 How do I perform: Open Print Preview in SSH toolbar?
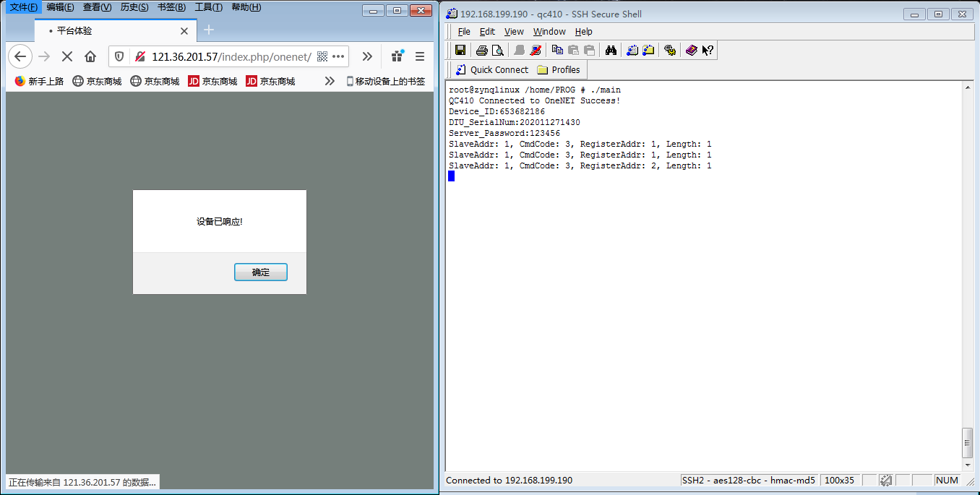pyautogui.click(x=497, y=50)
